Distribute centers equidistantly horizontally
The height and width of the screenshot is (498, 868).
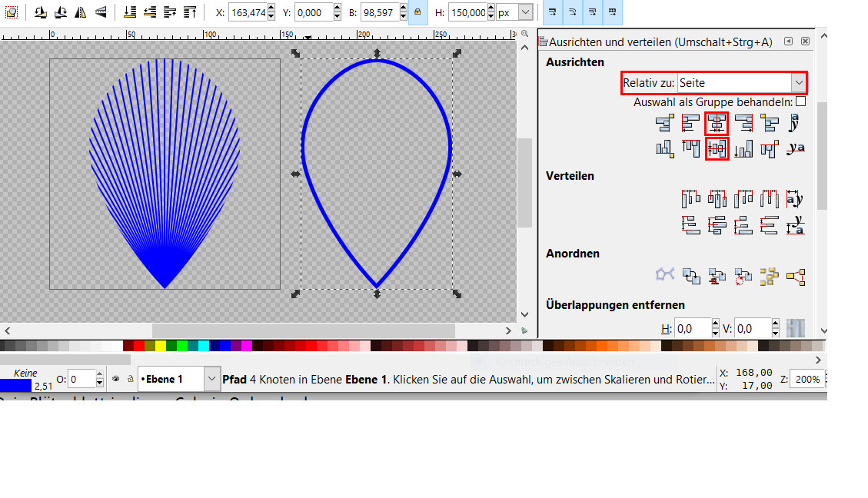(x=717, y=198)
